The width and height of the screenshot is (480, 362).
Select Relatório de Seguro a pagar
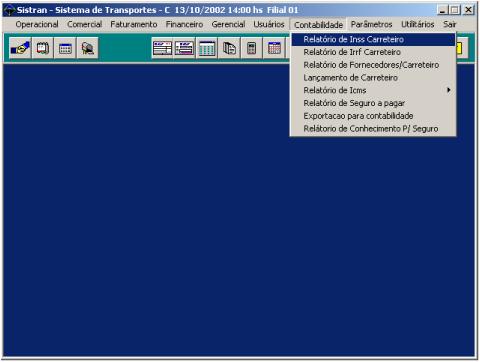(x=373, y=103)
